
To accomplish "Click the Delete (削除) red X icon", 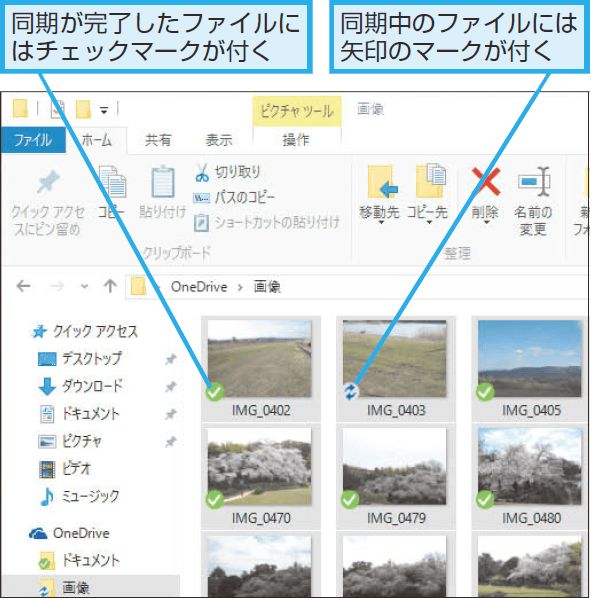I will click(486, 182).
